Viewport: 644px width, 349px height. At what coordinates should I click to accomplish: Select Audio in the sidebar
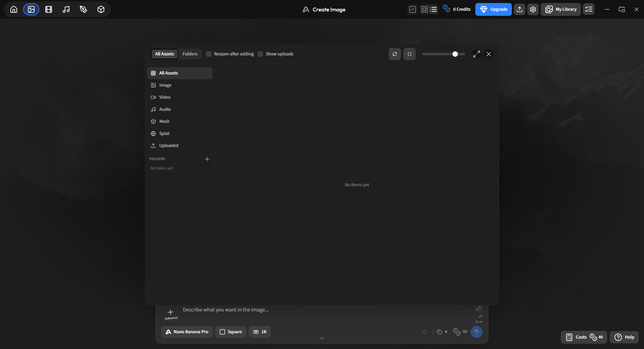(x=180, y=109)
